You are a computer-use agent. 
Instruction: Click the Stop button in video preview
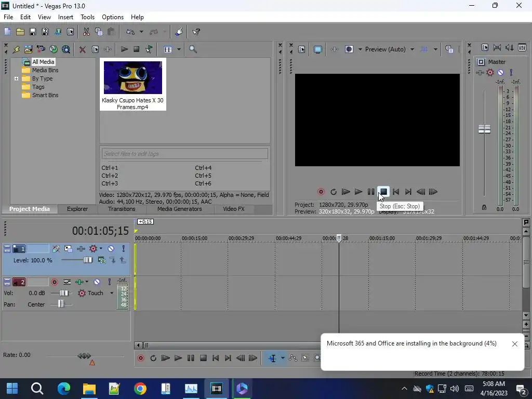tap(383, 192)
